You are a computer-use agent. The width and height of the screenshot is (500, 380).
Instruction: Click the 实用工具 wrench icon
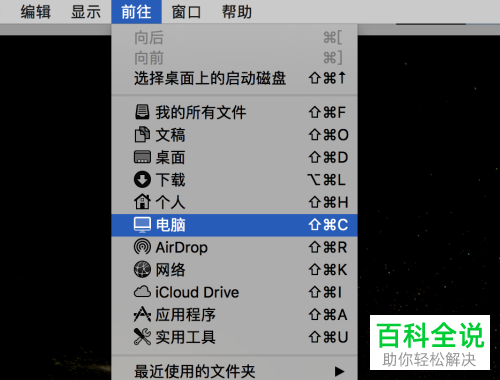click(142, 337)
